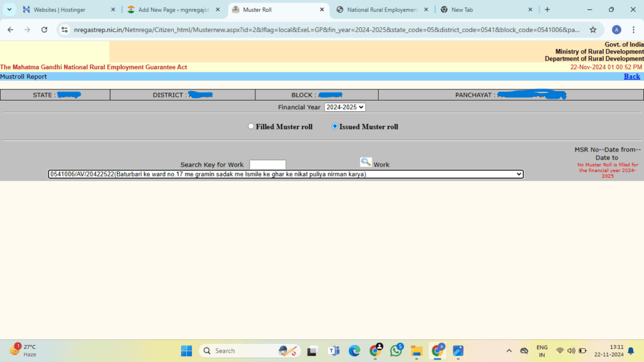Expand the work selection dropdown list
Screen dimensions: 644x362
286,174
